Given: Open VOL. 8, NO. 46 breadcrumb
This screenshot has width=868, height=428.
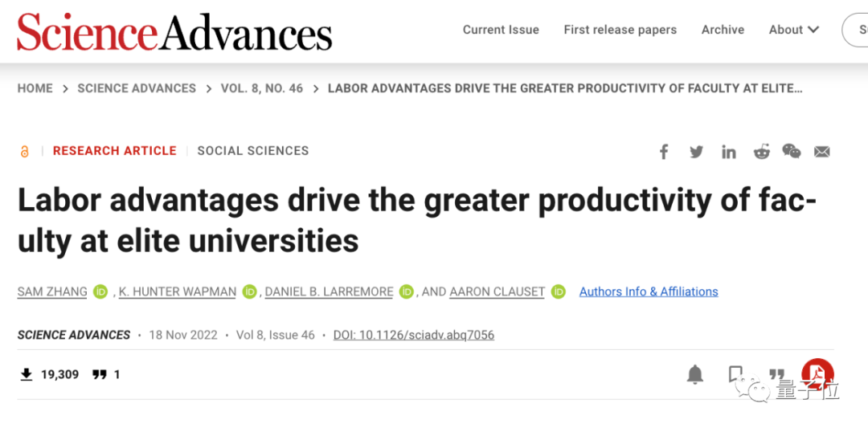Looking at the screenshot, I should coord(262,88).
